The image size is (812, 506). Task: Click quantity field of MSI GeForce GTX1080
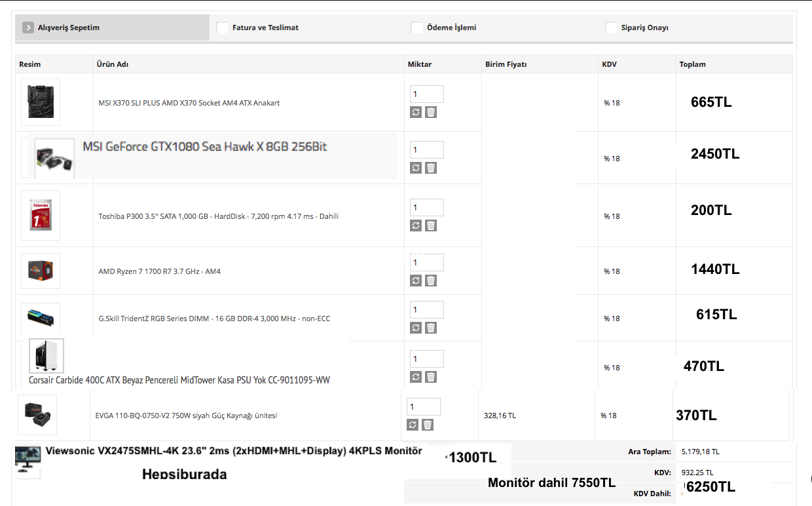tap(427, 149)
